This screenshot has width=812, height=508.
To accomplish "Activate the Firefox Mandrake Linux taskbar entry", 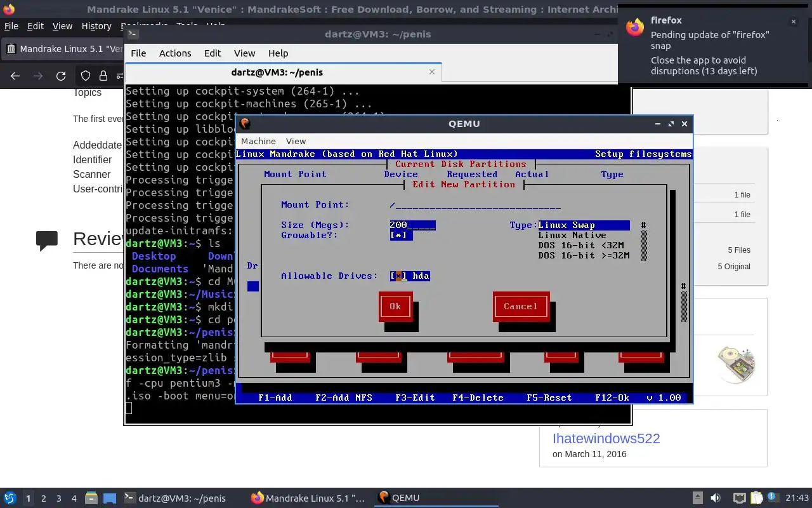I will pos(308,498).
